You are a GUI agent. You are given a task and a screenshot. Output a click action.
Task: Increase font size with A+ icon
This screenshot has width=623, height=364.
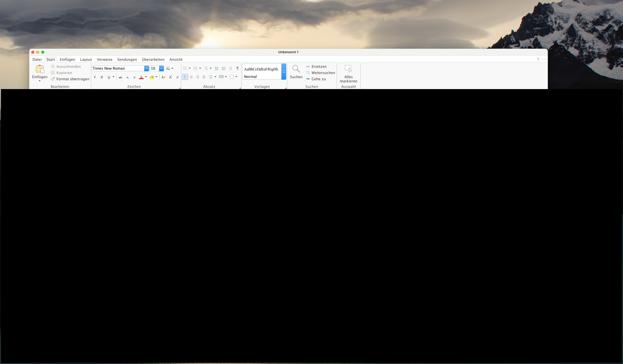click(x=170, y=77)
